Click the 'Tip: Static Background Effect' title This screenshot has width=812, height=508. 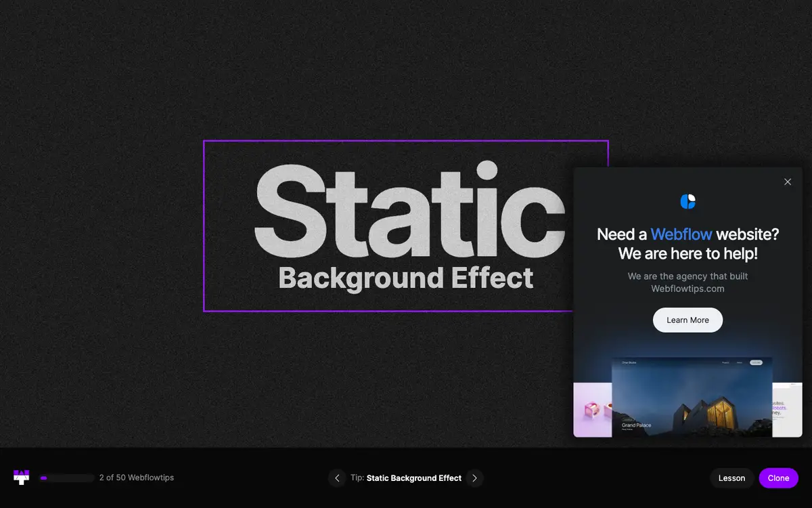[x=406, y=478]
